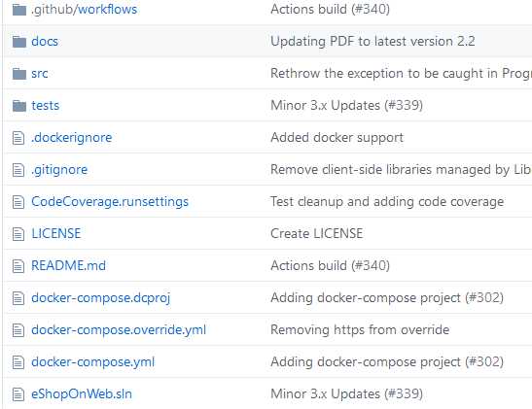532x409 pixels.
Task: Open docker-compose.override.yml file
Action: coord(119,330)
